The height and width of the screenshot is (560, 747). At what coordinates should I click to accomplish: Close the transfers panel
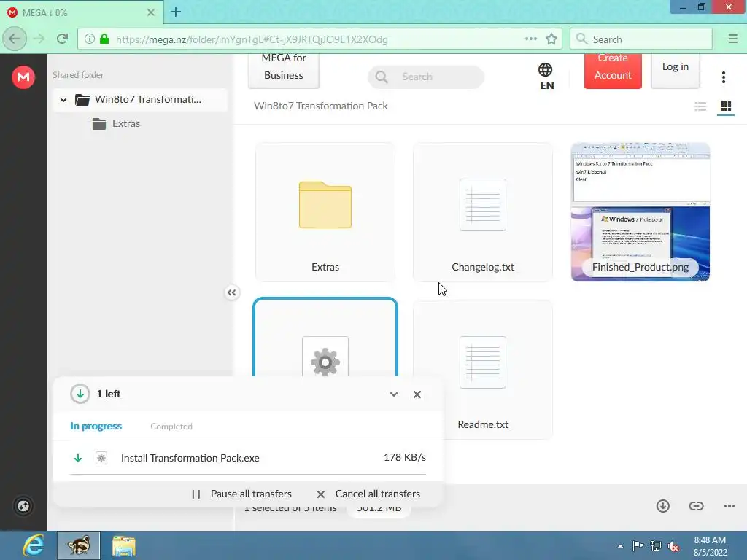[x=417, y=394]
